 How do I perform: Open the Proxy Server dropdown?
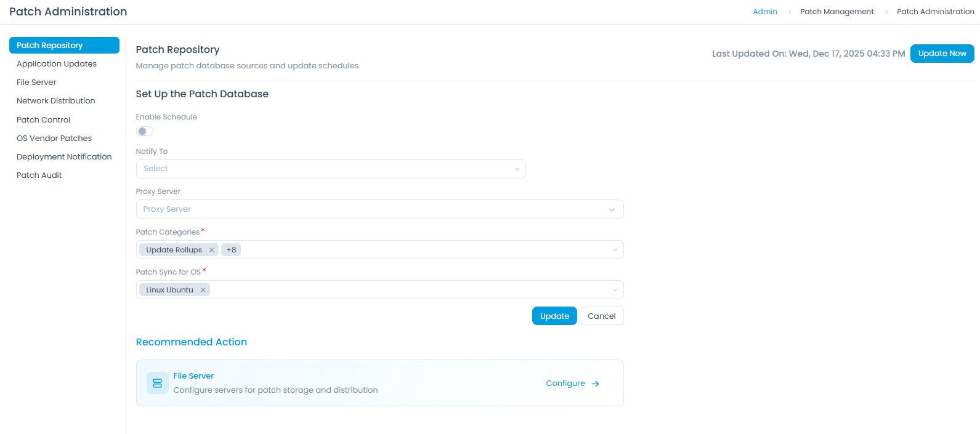tap(379, 209)
